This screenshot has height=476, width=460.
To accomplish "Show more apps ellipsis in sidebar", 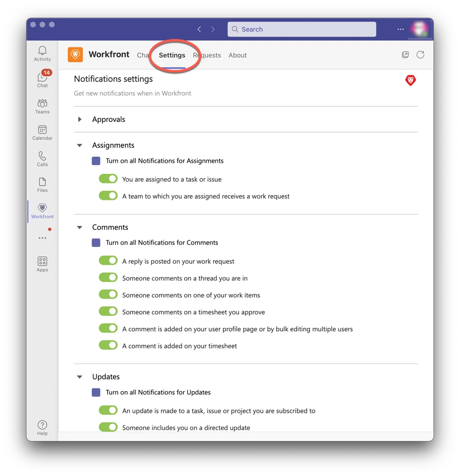I will pos(42,238).
